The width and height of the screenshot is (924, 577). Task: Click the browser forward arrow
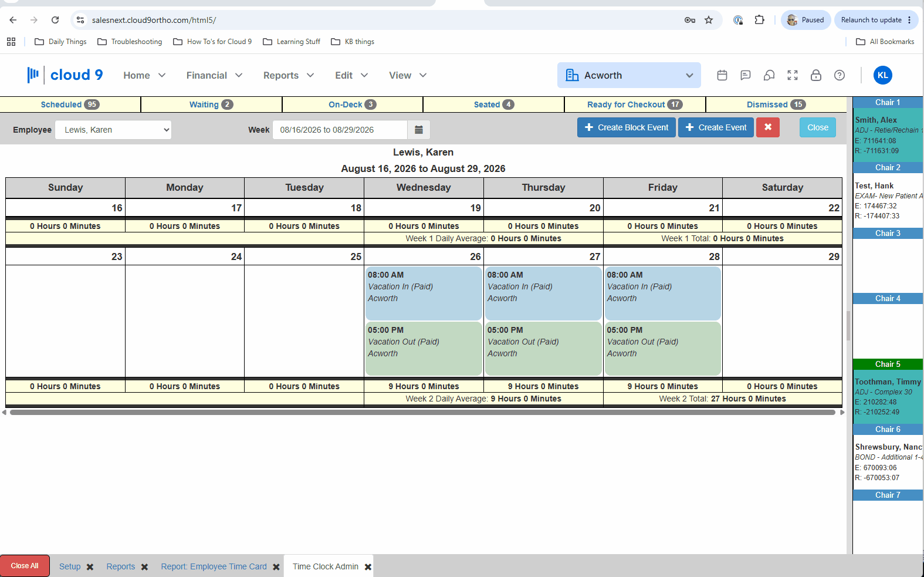pyautogui.click(x=34, y=20)
